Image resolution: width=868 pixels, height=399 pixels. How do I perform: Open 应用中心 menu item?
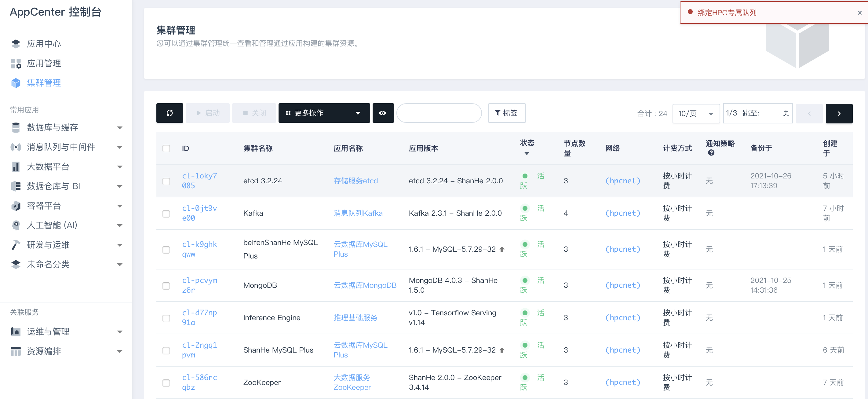[x=44, y=44]
